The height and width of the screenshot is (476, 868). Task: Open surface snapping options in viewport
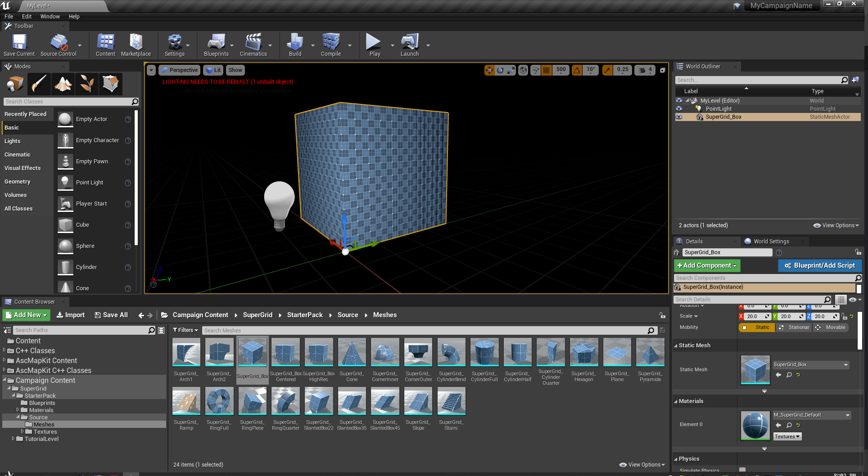click(535, 70)
